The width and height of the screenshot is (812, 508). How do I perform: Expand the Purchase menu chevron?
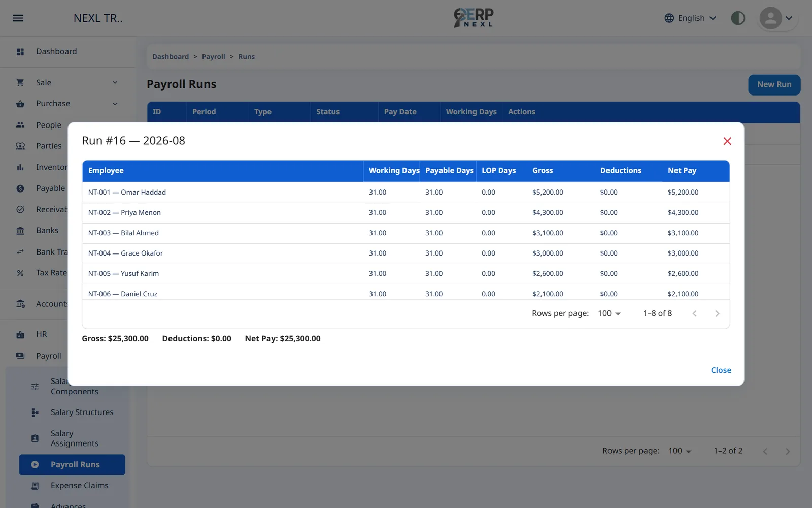(x=115, y=104)
